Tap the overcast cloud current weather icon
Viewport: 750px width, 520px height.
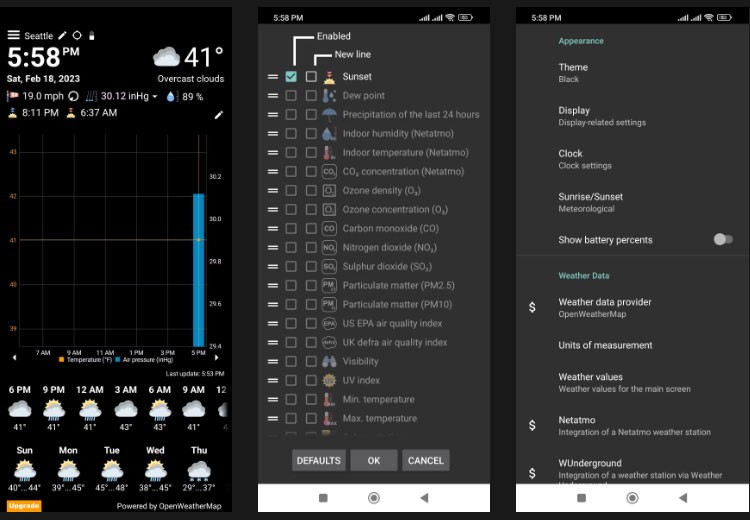166,57
